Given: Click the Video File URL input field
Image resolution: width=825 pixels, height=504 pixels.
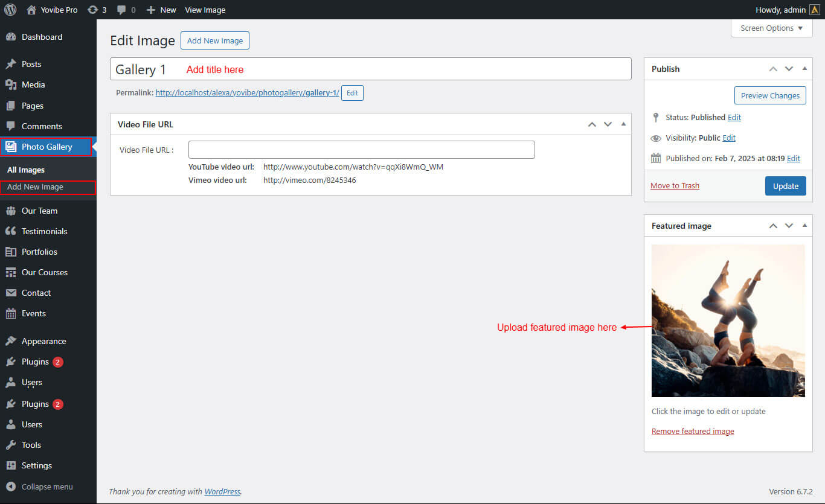Looking at the screenshot, I should tap(362, 150).
